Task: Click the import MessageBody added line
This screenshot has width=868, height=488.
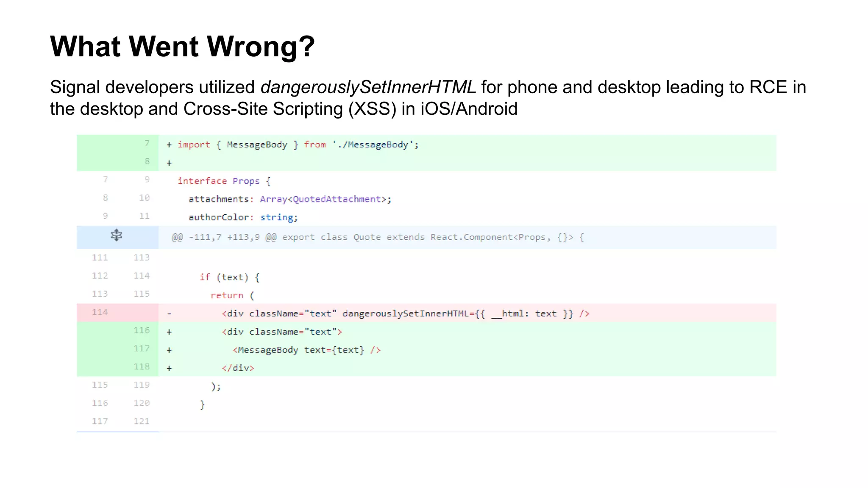Action: click(426, 144)
